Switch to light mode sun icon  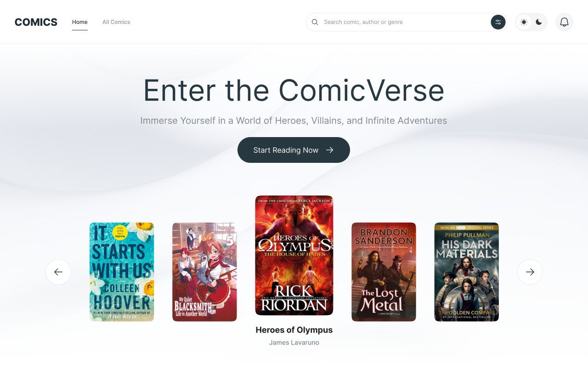pyautogui.click(x=524, y=22)
